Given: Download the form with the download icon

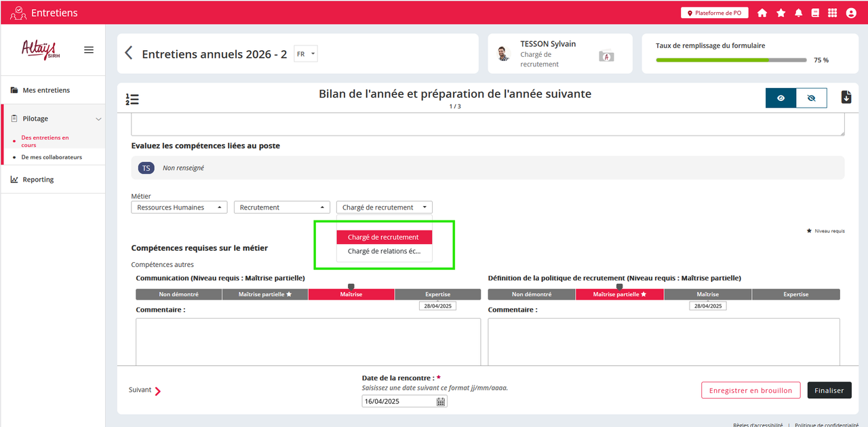Looking at the screenshot, I should pos(846,98).
